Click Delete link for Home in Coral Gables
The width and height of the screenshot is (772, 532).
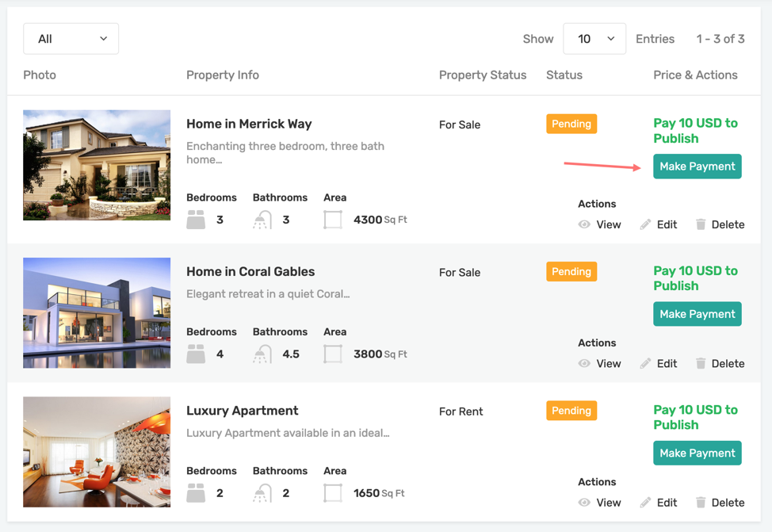pos(728,364)
